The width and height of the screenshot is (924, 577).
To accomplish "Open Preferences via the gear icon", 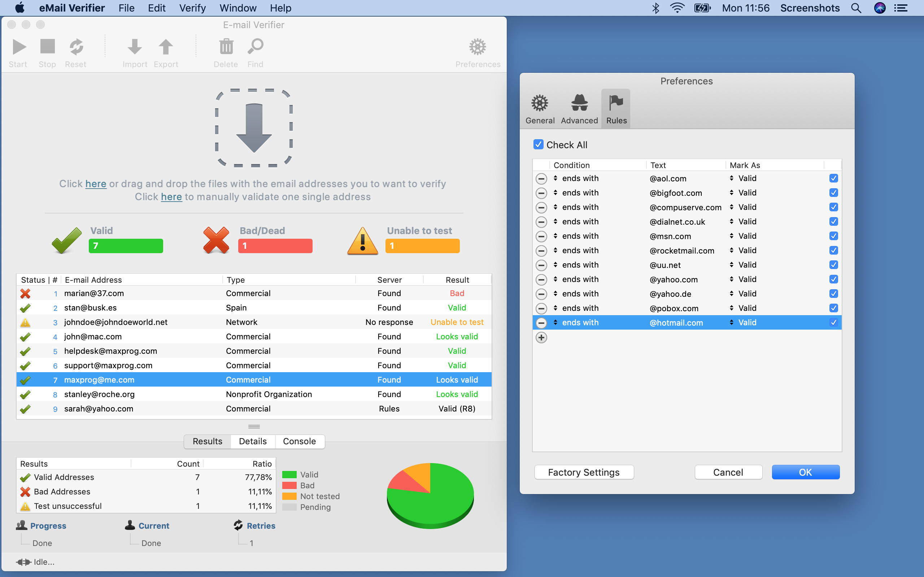I will (477, 47).
